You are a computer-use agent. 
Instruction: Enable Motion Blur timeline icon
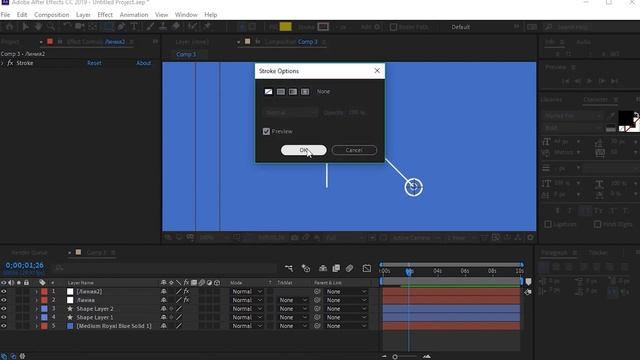349,268
